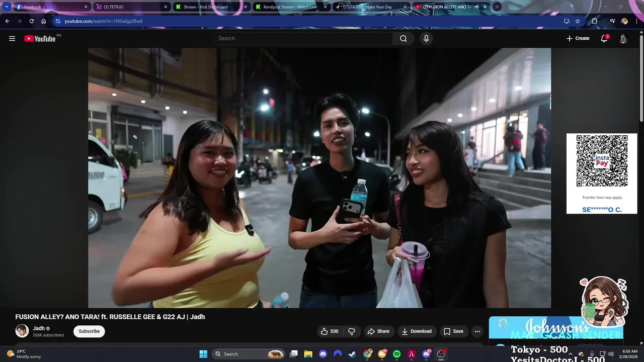The width and height of the screenshot is (644, 362).
Task: Open OBS Studio from the taskbar
Action: coord(441,354)
